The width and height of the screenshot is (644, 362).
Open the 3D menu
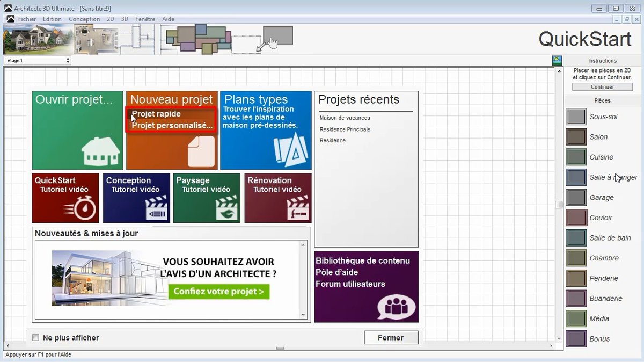pos(125,19)
